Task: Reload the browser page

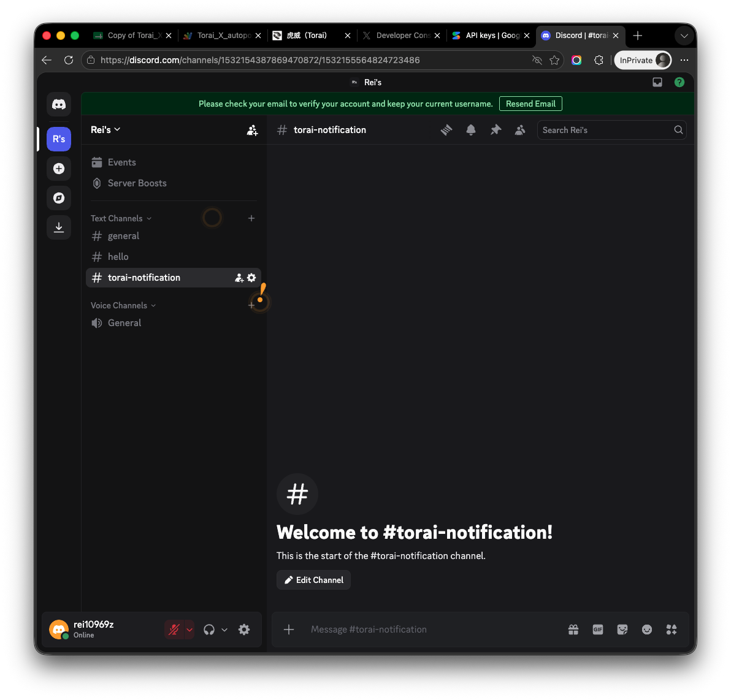Action: [x=69, y=60]
